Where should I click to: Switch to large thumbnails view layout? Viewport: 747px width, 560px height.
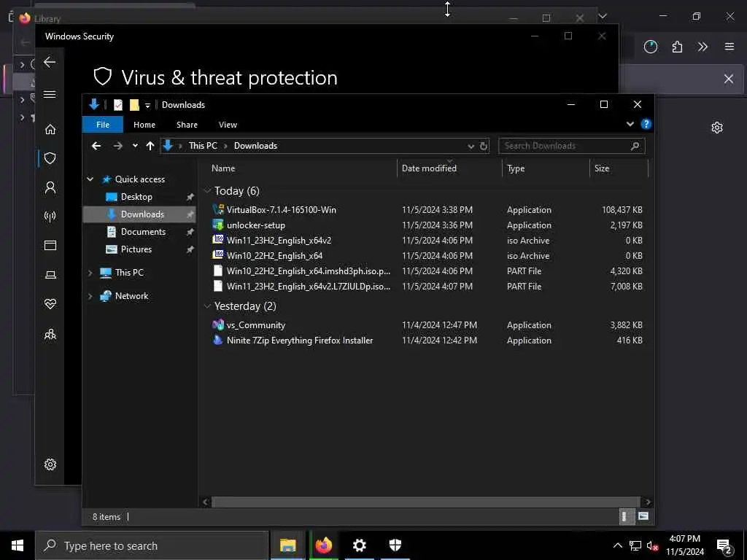[643, 516]
